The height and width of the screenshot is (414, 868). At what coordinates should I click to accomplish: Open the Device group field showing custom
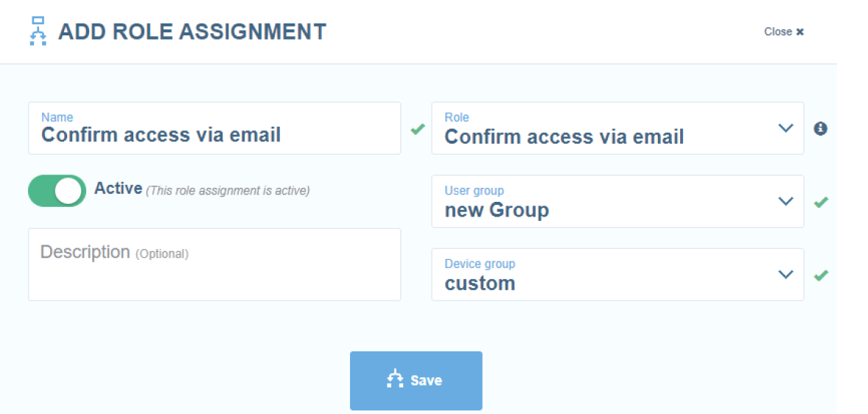click(x=617, y=274)
